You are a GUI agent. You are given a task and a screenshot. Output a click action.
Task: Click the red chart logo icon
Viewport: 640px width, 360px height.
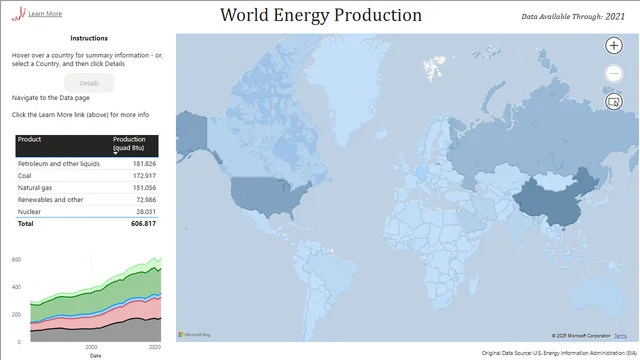[x=18, y=14]
